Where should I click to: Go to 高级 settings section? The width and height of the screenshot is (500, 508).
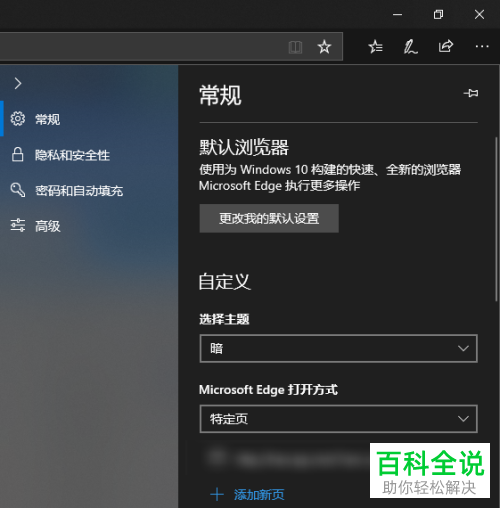[89, 226]
